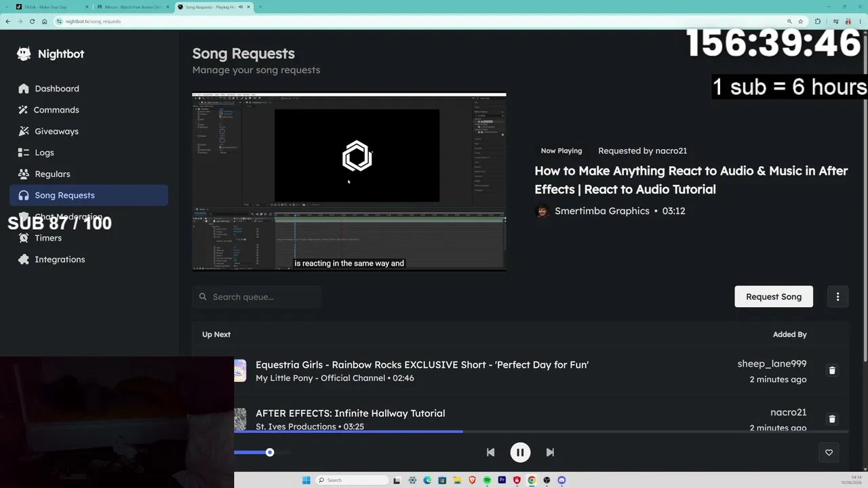
Task: Open the browser profile avatar
Action: pyautogui.click(x=848, y=21)
